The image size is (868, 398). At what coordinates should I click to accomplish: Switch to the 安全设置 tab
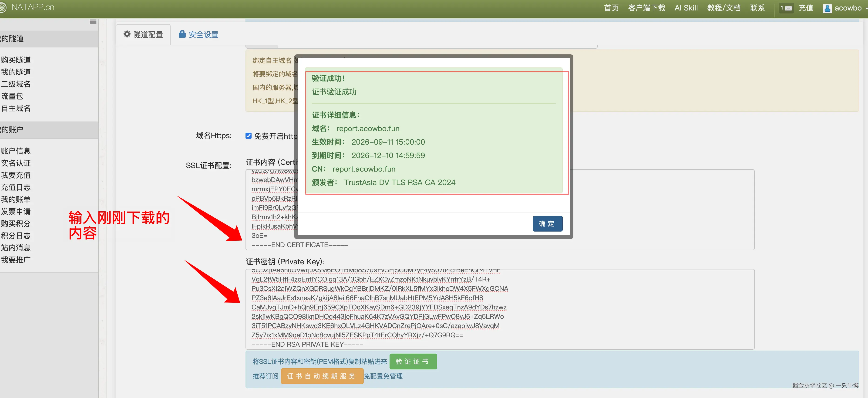(x=198, y=34)
